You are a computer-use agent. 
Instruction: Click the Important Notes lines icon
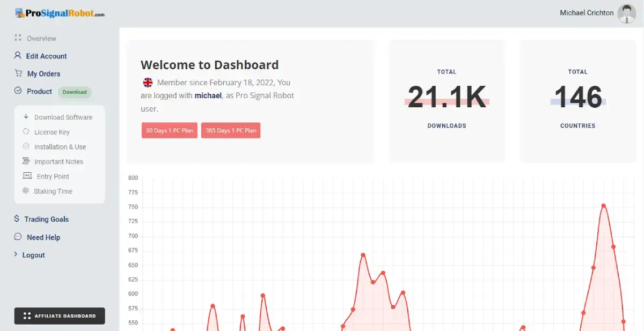26,161
